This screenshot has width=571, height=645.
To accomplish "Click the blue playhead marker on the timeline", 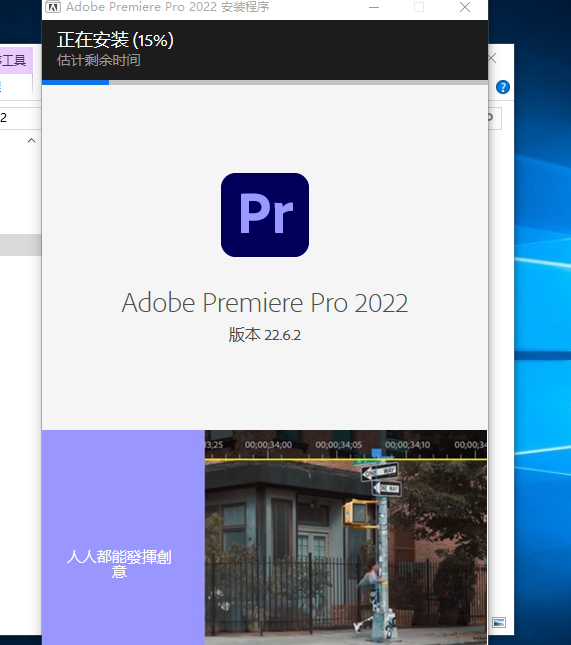I will [376, 453].
